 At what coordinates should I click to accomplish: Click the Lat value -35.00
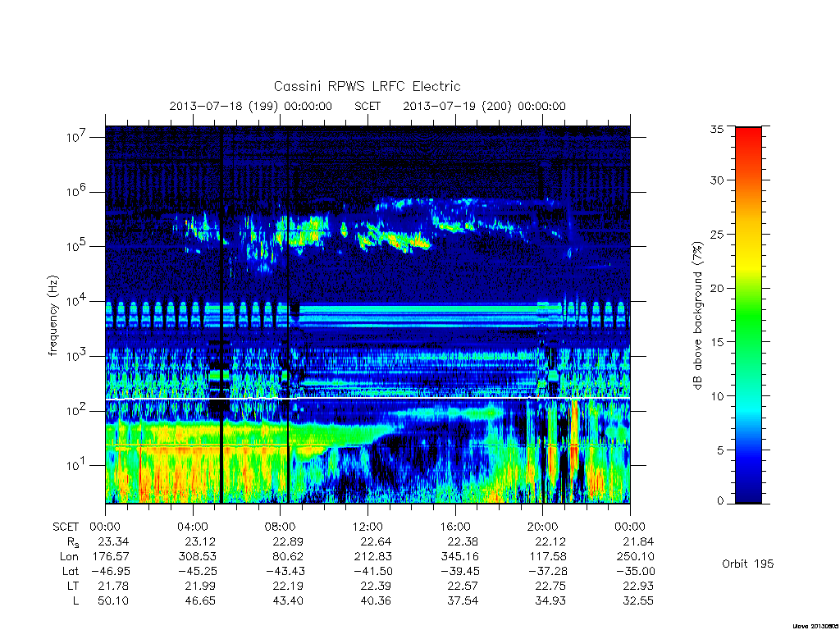634,571
